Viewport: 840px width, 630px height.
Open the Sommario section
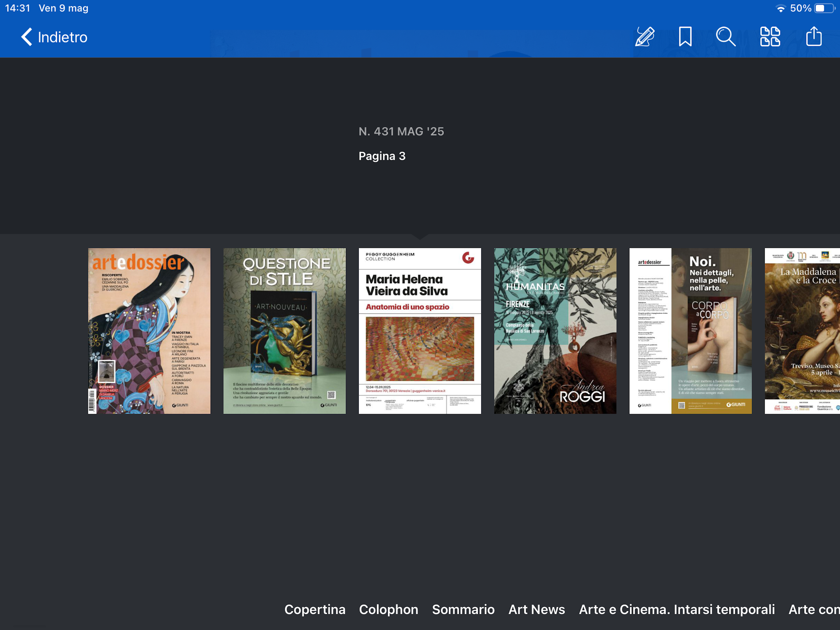pos(463,609)
